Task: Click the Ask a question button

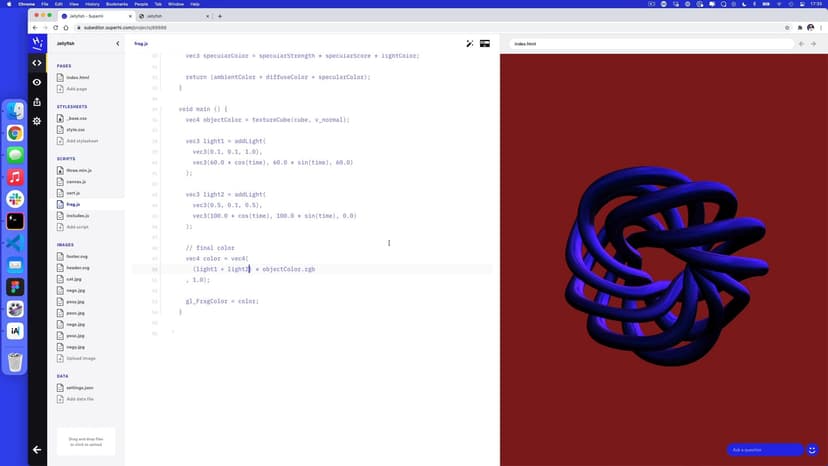Action: [764, 450]
